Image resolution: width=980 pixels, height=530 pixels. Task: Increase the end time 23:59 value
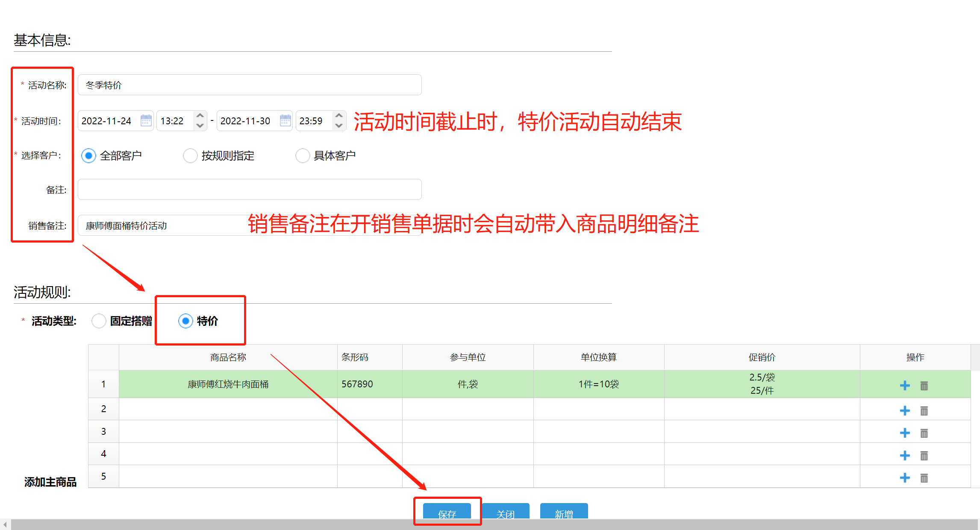pos(339,116)
